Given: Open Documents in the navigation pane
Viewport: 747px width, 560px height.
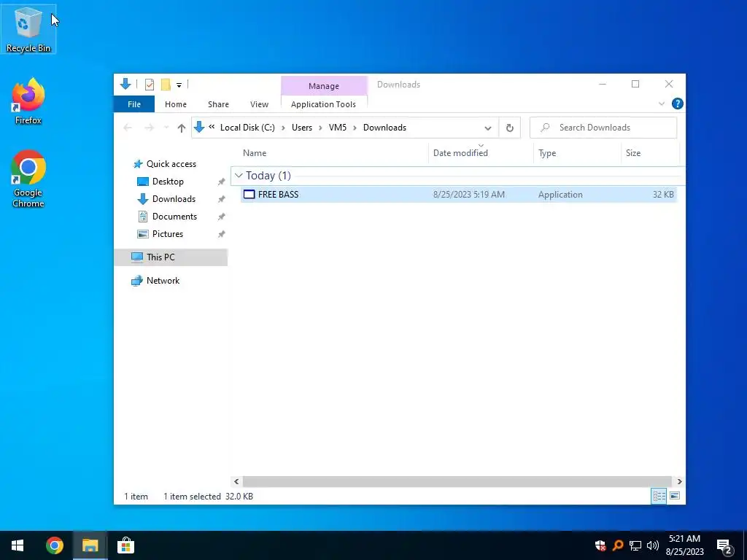Looking at the screenshot, I should pyautogui.click(x=167, y=217).
